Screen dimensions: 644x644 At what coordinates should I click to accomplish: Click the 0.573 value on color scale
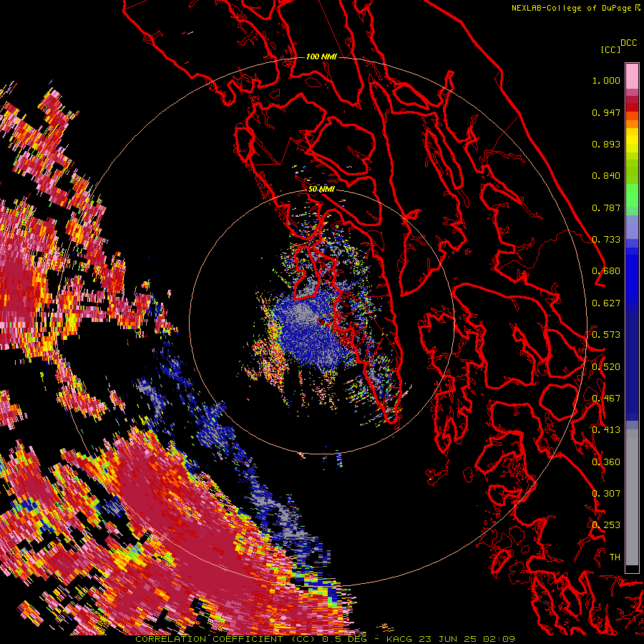(x=606, y=335)
